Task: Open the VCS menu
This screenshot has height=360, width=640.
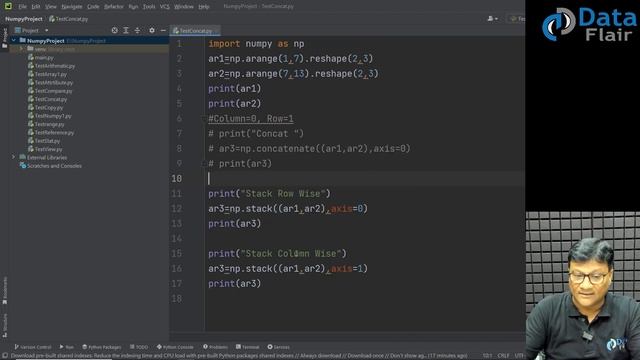Action: [x=164, y=7]
